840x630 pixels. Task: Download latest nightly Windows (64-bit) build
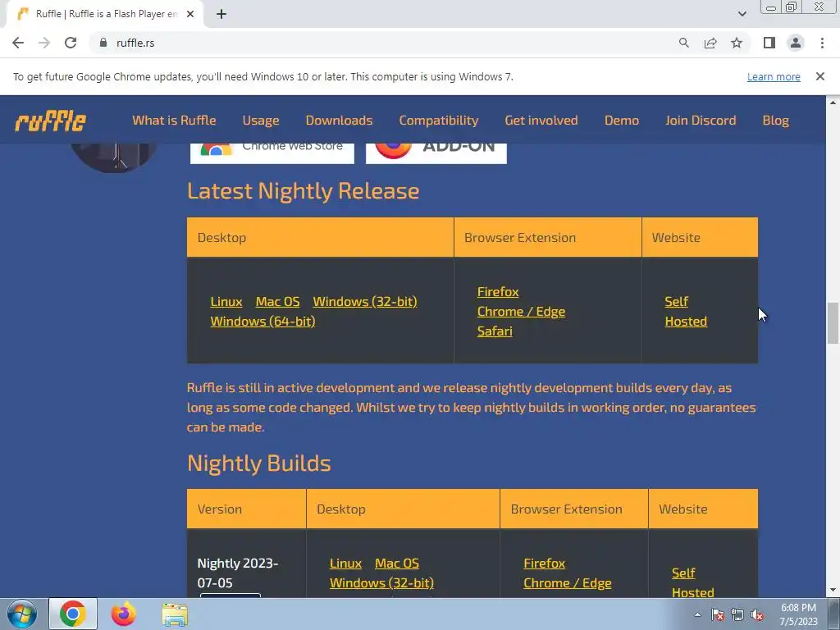tap(262, 322)
